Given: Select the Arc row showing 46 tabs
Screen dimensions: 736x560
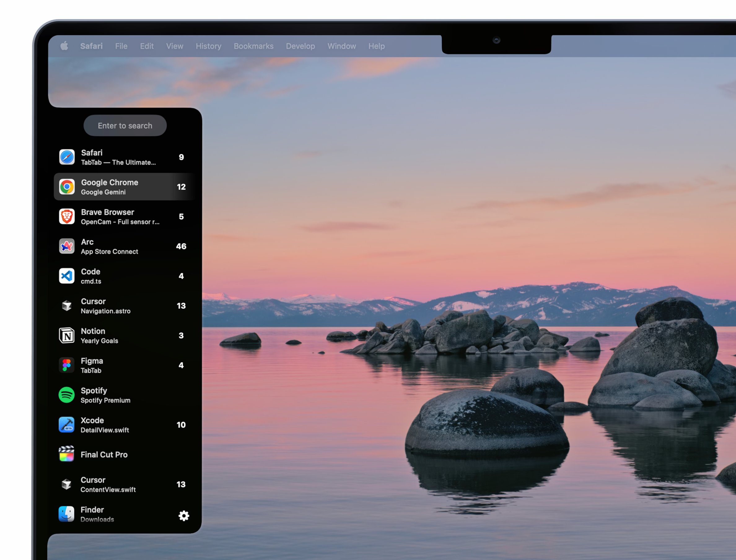Looking at the screenshot, I should (x=125, y=246).
